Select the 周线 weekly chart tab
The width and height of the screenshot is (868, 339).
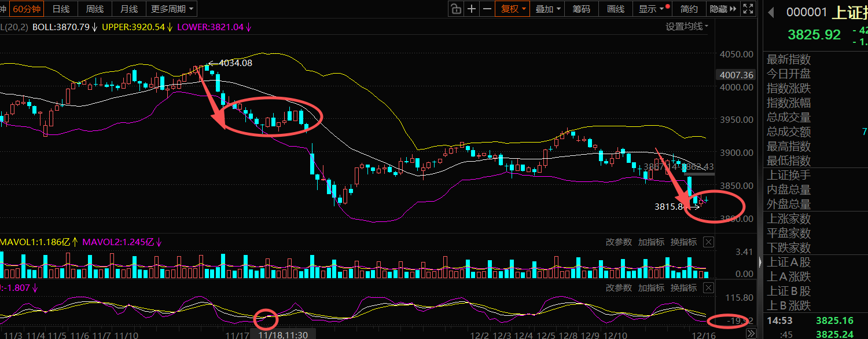click(95, 9)
